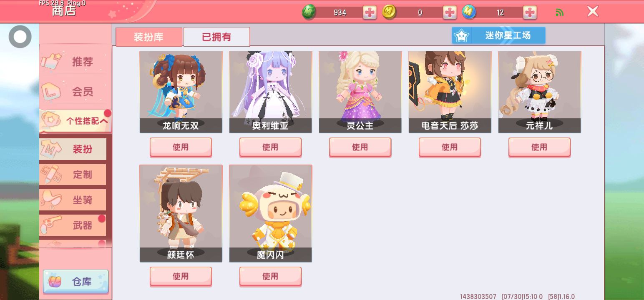Open 迷你星工场 star workshop

point(498,35)
